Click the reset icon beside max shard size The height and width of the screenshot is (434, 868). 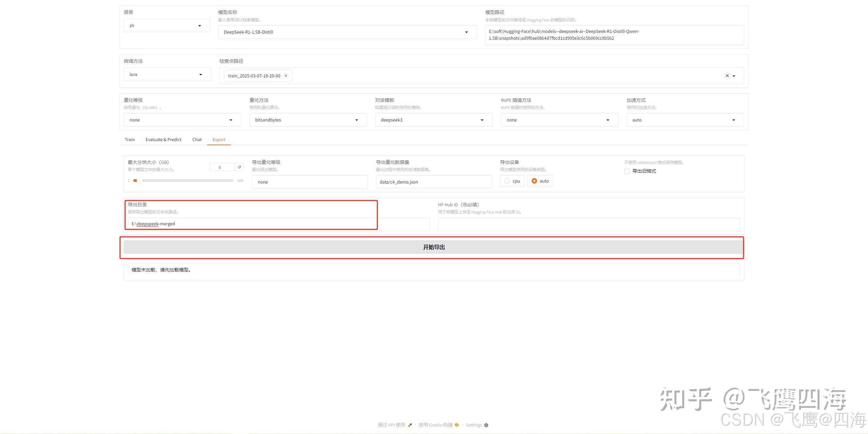tap(239, 167)
